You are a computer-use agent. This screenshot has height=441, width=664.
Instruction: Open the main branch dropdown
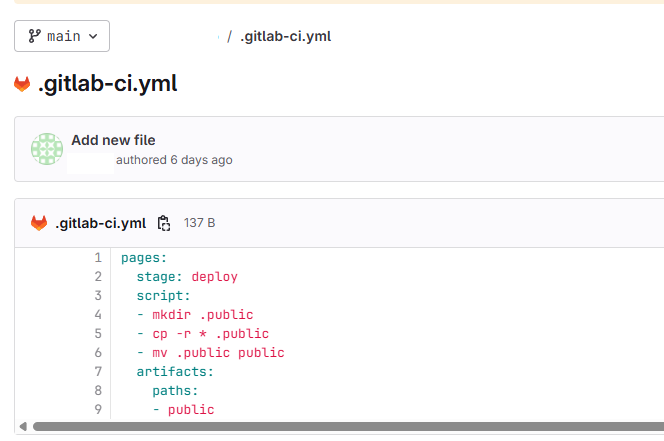tap(62, 36)
